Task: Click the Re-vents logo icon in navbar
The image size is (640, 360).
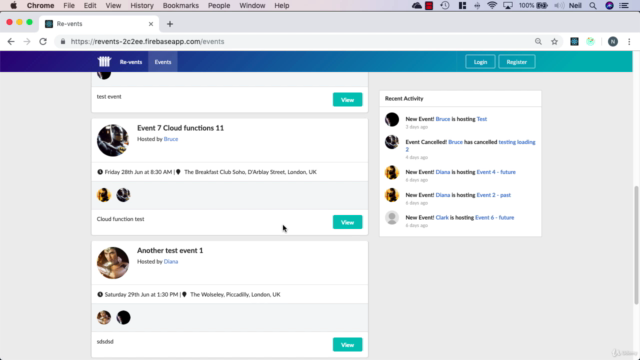Action: [104, 62]
